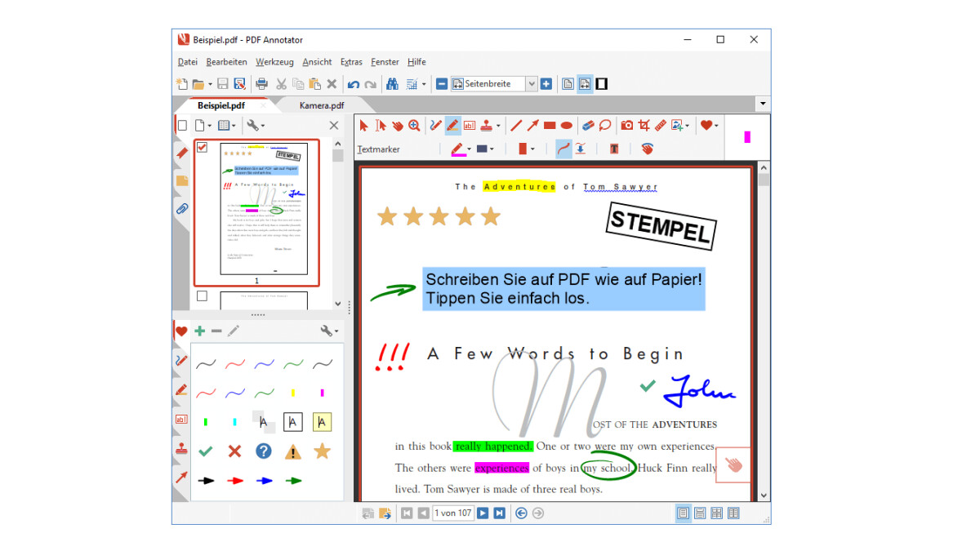Open the Fenster menu

tap(385, 62)
